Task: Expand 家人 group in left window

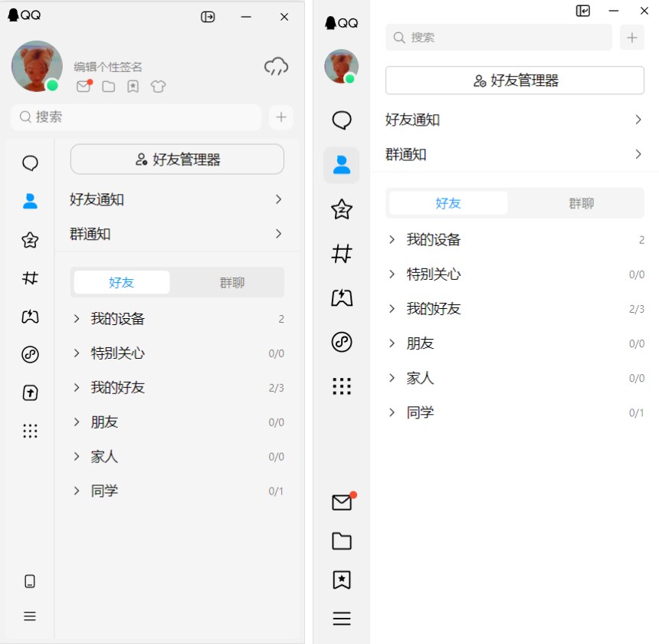Action: point(177,456)
